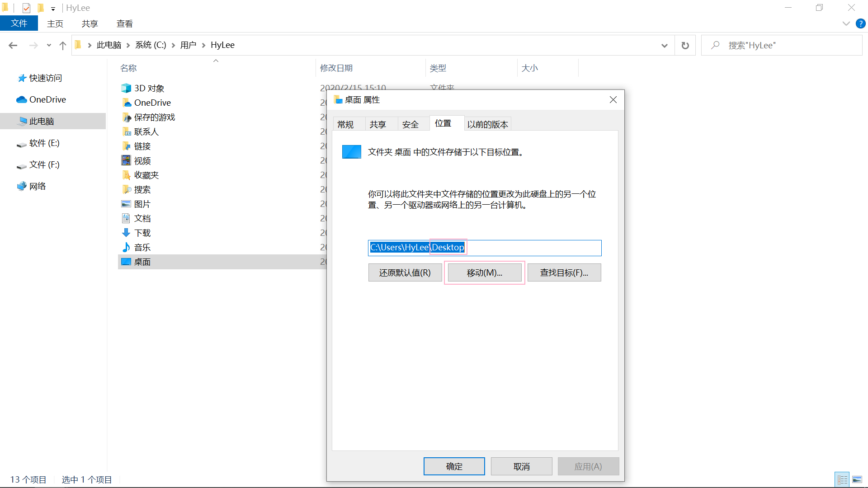The image size is (868, 488).
Task: Switch to details view in status bar
Action: click(x=842, y=479)
